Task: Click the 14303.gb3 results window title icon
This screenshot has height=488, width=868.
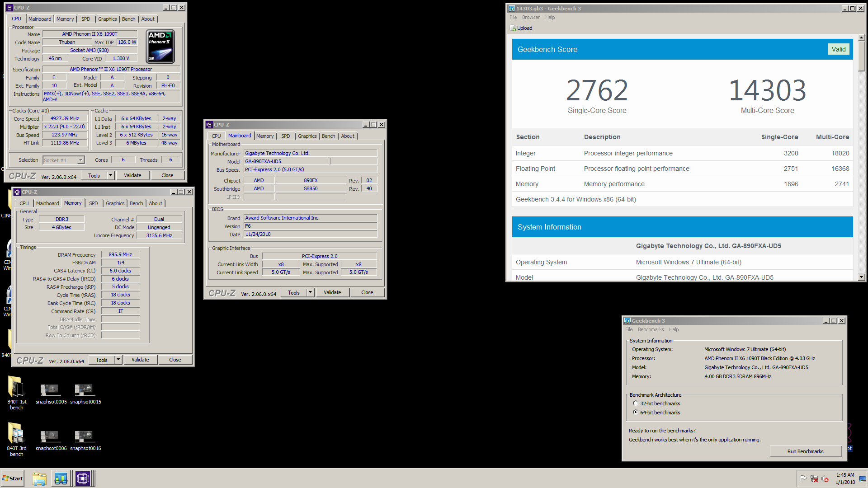Action: pos(511,9)
